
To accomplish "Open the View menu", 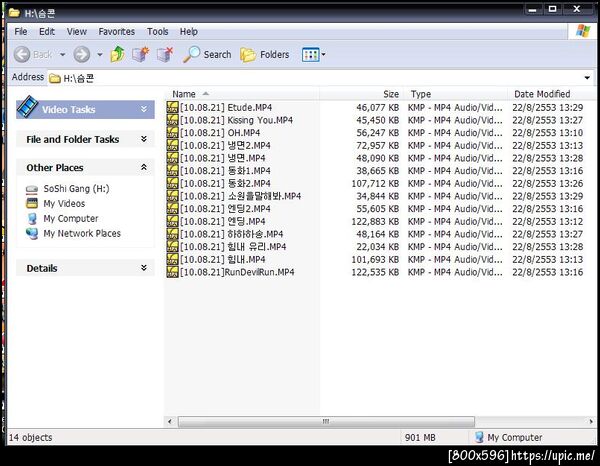I will pos(77,31).
